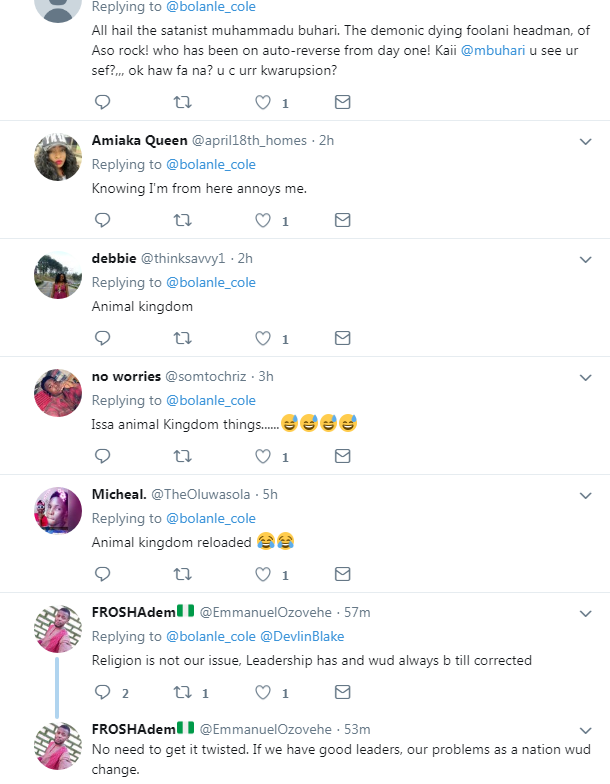
Task: Retweet debbie's Animal kingdom tweet
Action: pyautogui.click(x=182, y=338)
